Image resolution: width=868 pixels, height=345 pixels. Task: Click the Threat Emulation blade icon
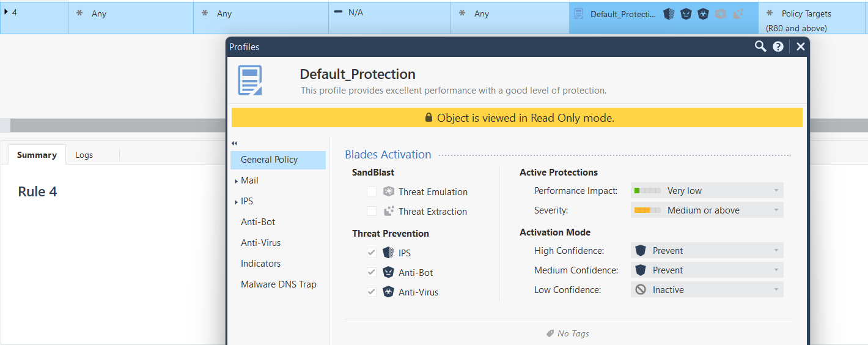point(388,191)
